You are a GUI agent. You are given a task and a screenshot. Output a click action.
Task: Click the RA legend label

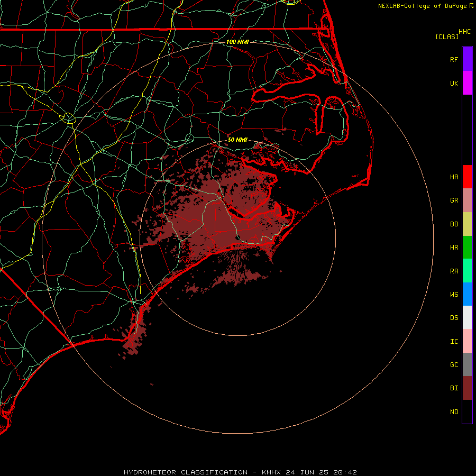454,271
